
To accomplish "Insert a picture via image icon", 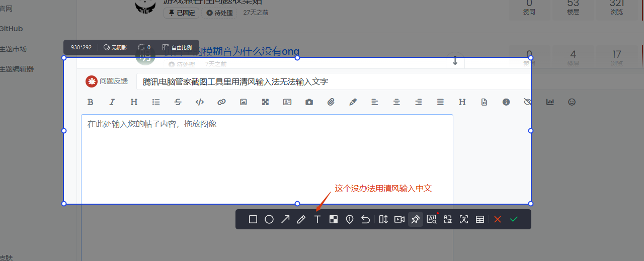I will [x=244, y=102].
